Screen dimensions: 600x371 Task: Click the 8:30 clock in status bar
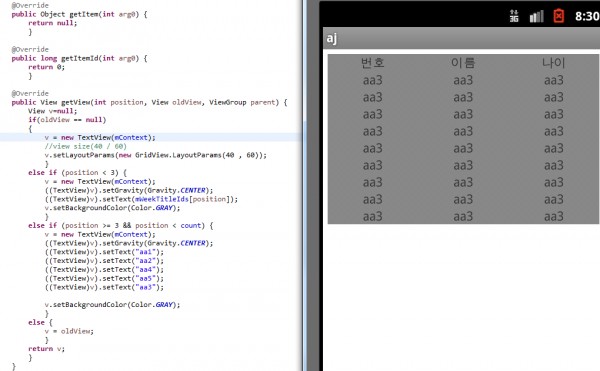tap(587, 16)
